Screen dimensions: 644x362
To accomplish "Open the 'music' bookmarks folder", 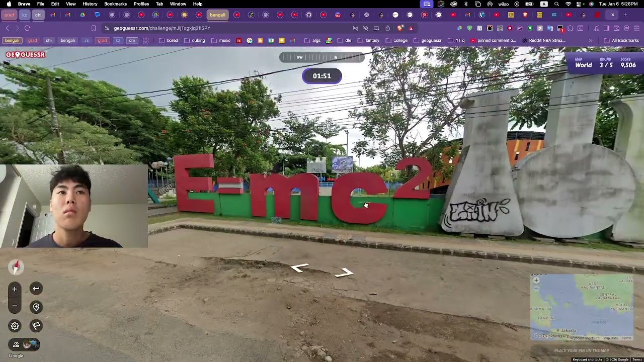I will (221, 40).
